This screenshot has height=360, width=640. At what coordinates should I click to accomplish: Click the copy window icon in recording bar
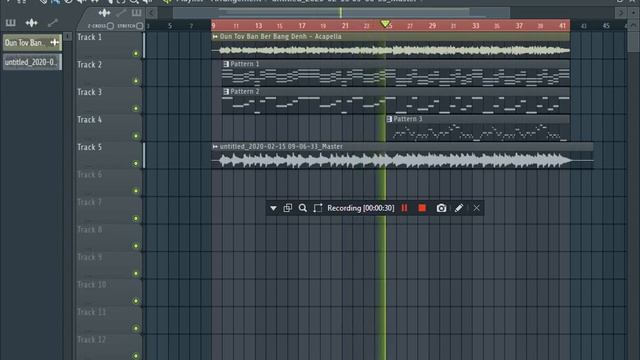point(288,208)
